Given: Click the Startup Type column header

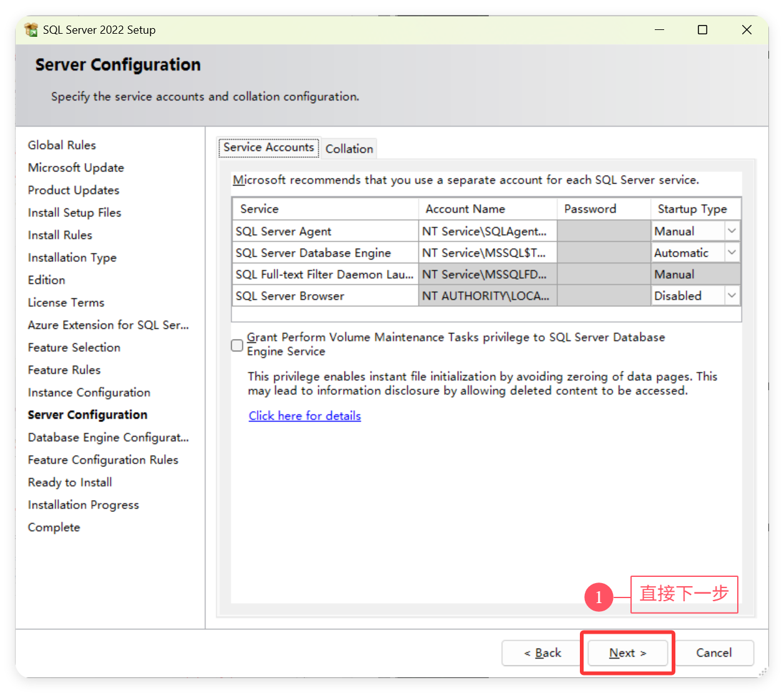Looking at the screenshot, I should (695, 209).
